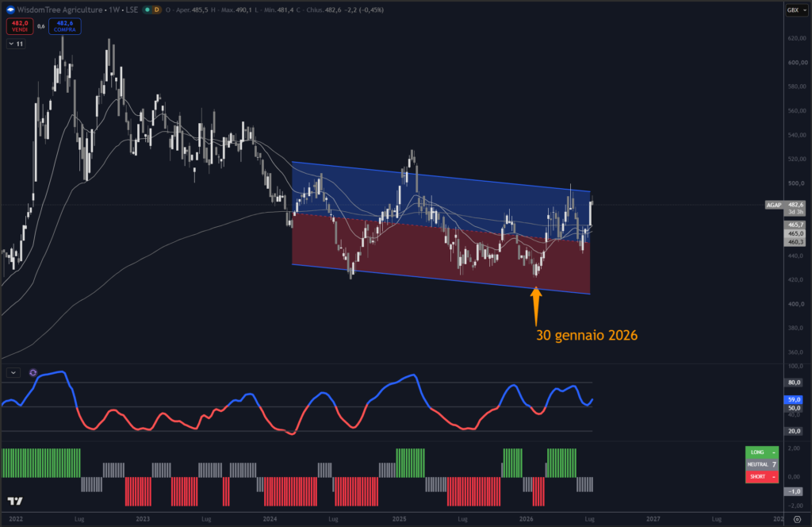
Task: Click the 482,6 last price label
Action: 795,205
